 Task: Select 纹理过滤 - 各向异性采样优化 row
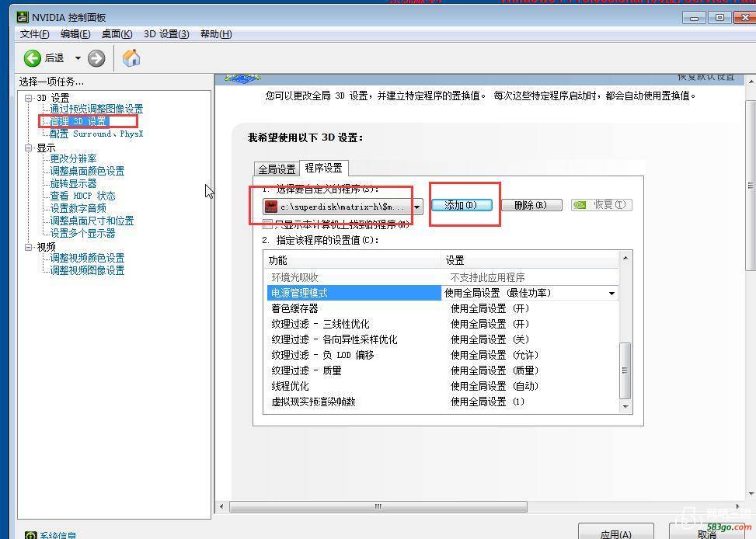point(443,339)
